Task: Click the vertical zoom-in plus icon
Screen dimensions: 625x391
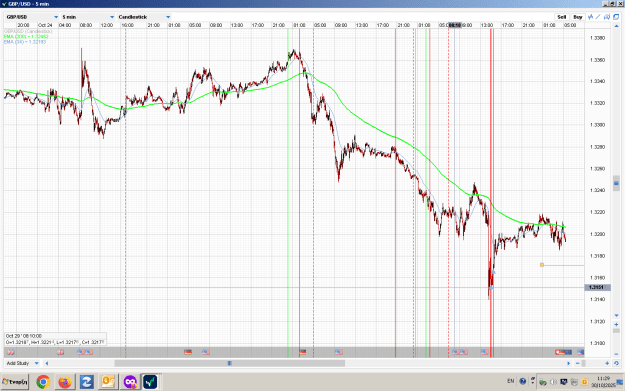Action: tap(616, 324)
